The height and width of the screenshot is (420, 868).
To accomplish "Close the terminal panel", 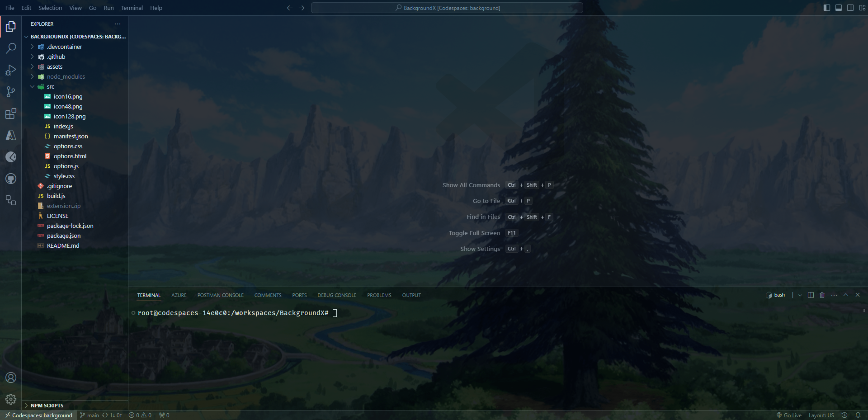I will pos(858,295).
